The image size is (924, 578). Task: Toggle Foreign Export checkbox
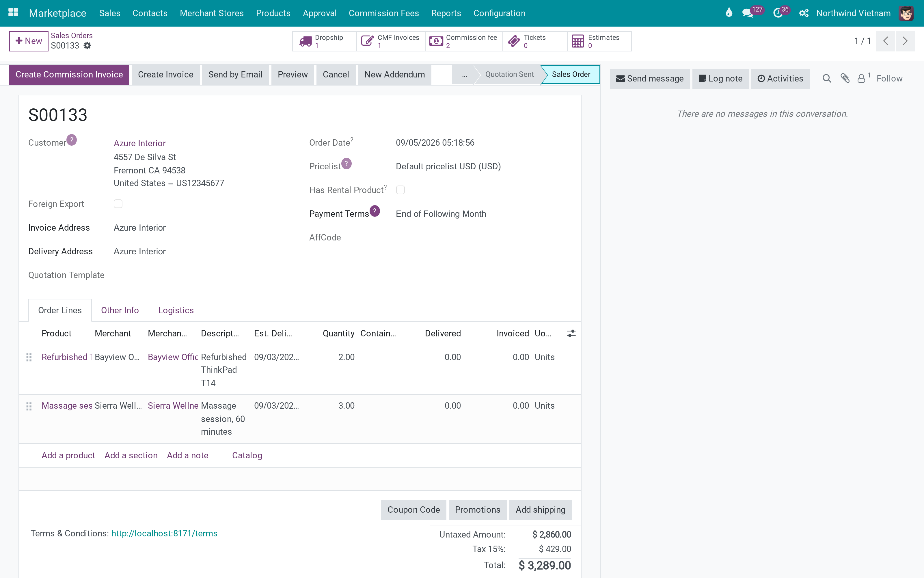(118, 204)
